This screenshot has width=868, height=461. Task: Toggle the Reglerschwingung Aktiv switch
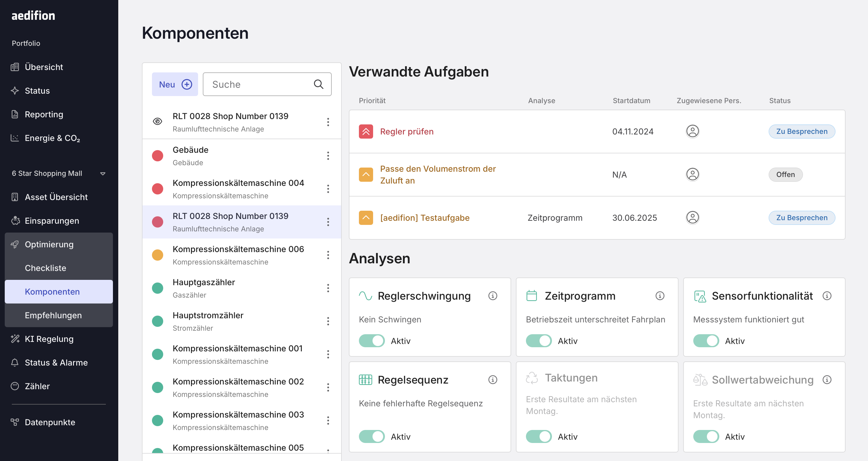371,341
